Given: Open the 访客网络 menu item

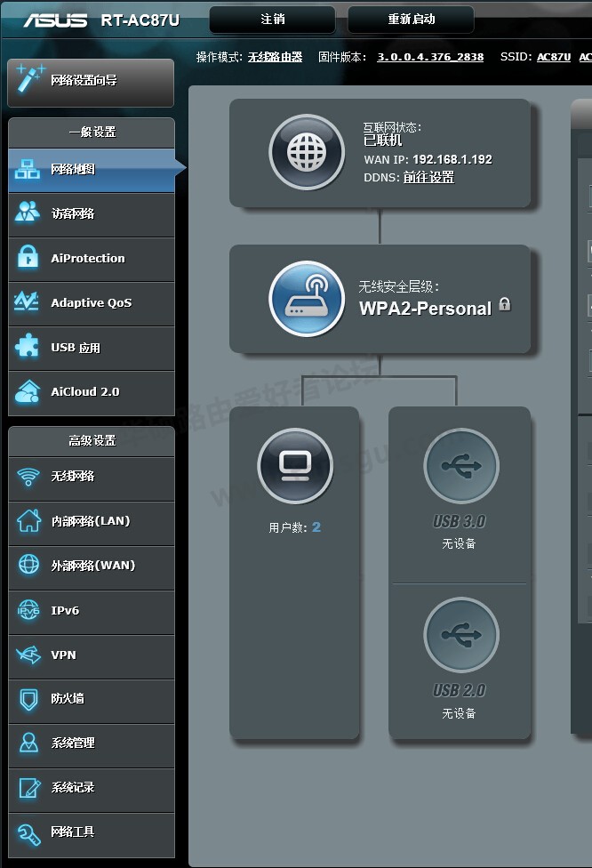Looking at the screenshot, I should (x=92, y=215).
